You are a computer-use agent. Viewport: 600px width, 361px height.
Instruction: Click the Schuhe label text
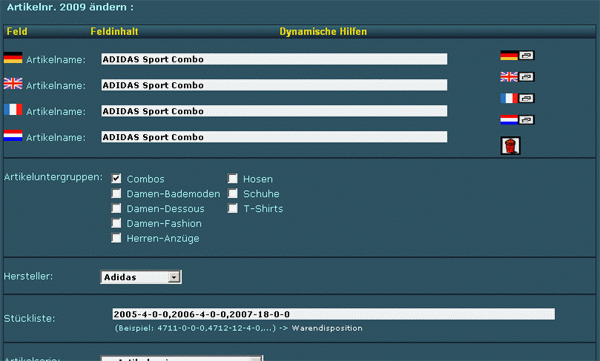point(261,194)
